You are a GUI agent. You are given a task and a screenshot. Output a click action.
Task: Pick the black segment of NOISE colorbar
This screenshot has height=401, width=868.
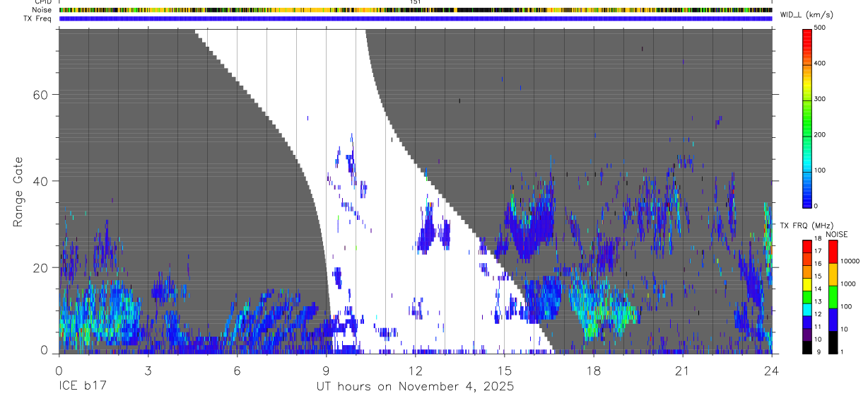pos(833,341)
